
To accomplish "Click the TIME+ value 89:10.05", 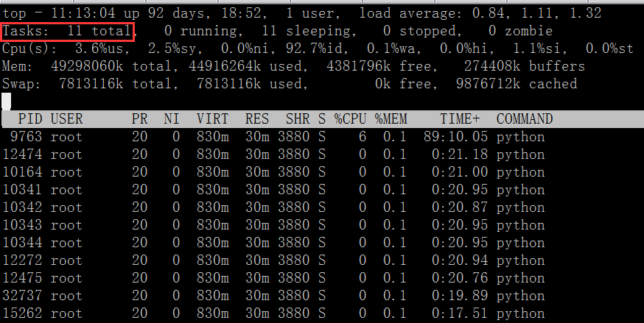I will point(456,137).
